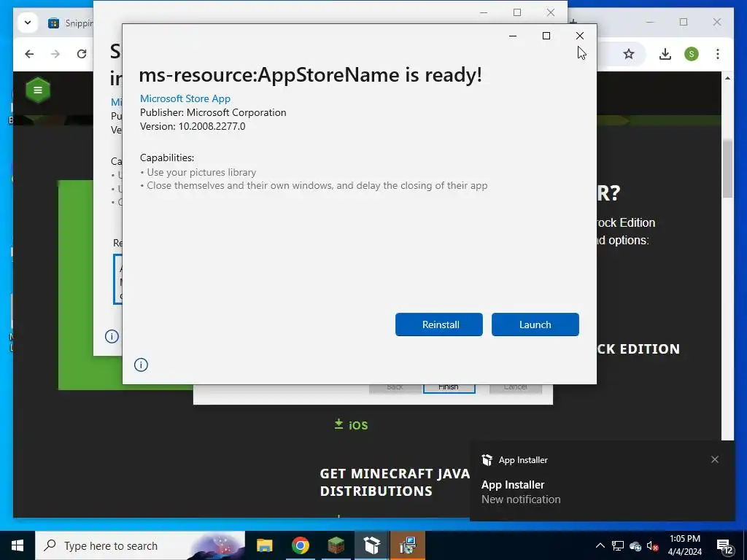This screenshot has height=560, width=747.
Task: Reload the Chrome page
Action: click(x=82, y=54)
